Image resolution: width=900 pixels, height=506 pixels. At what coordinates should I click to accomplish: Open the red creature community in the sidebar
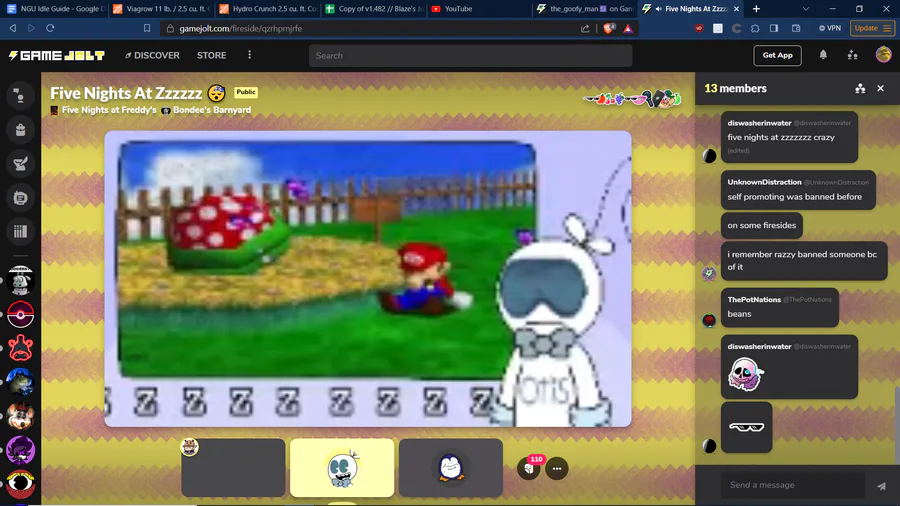pyautogui.click(x=20, y=348)
